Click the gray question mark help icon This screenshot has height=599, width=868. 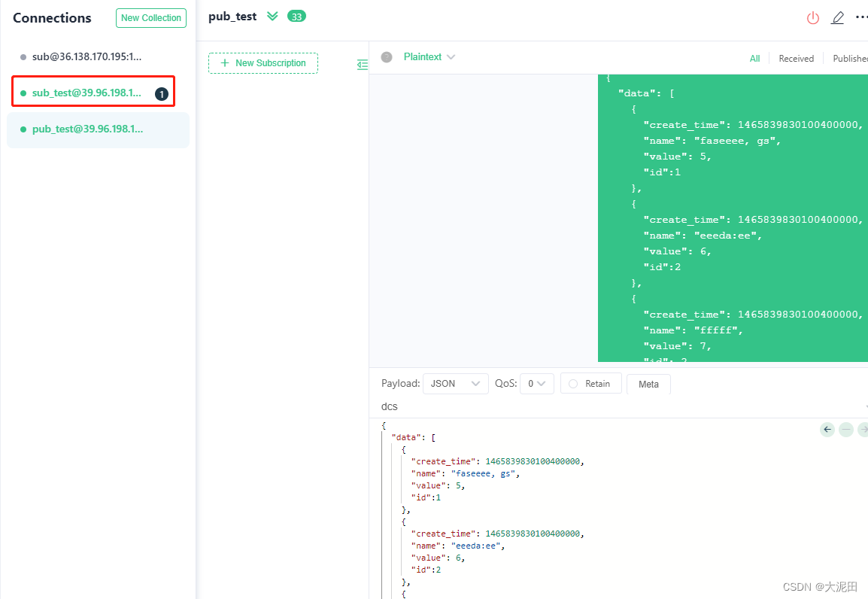pos(387,57)
